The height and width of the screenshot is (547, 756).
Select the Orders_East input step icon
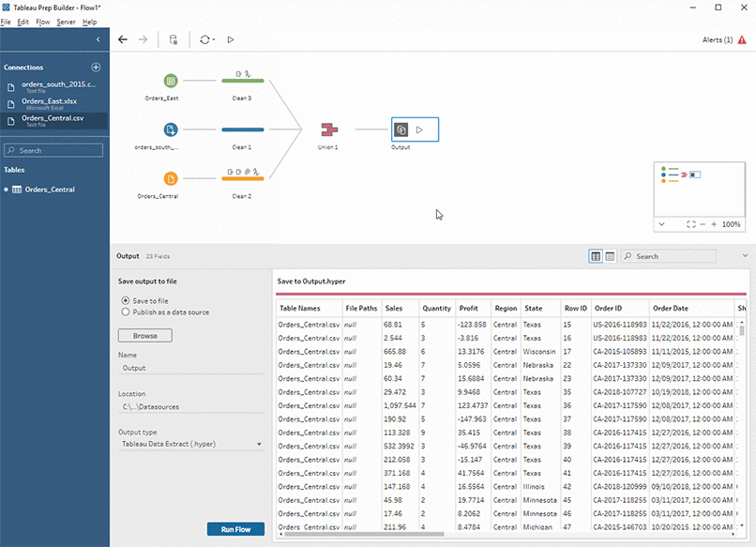171,82
